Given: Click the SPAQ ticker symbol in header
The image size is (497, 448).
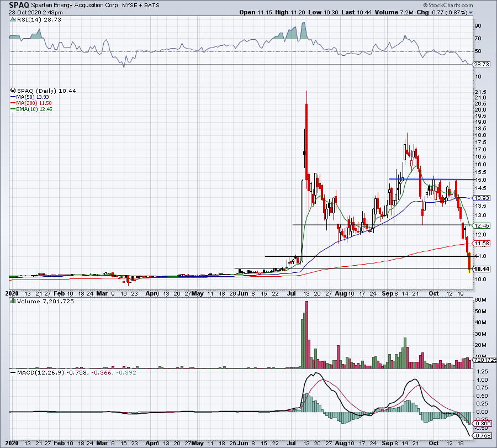Looking at the screenshot, I should 19,5.
